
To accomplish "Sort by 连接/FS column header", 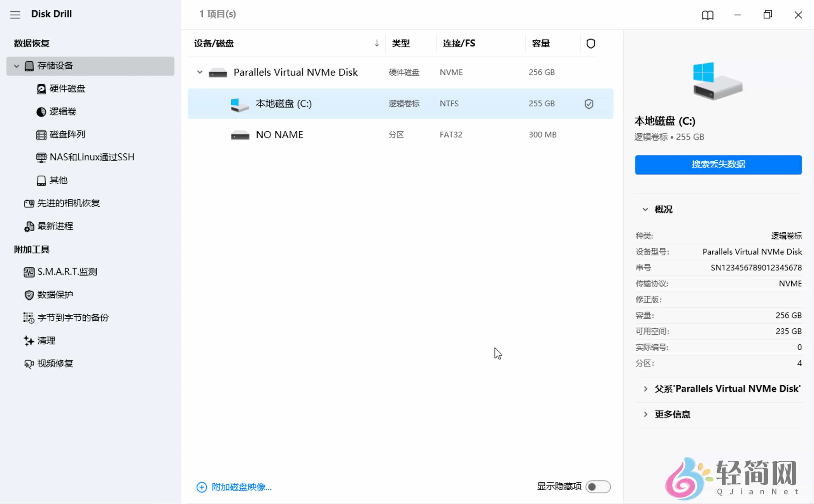I will pyautogui.click(x=459, y=43).
